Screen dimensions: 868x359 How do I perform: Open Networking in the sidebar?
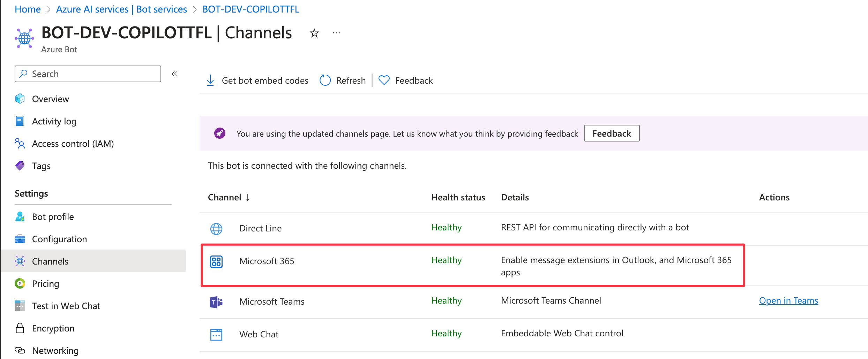(x=55, y=351)
